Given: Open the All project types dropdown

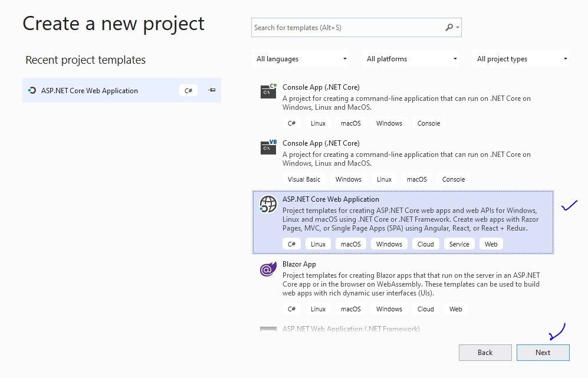Looking at the screenshot, I should coord(521,58).
